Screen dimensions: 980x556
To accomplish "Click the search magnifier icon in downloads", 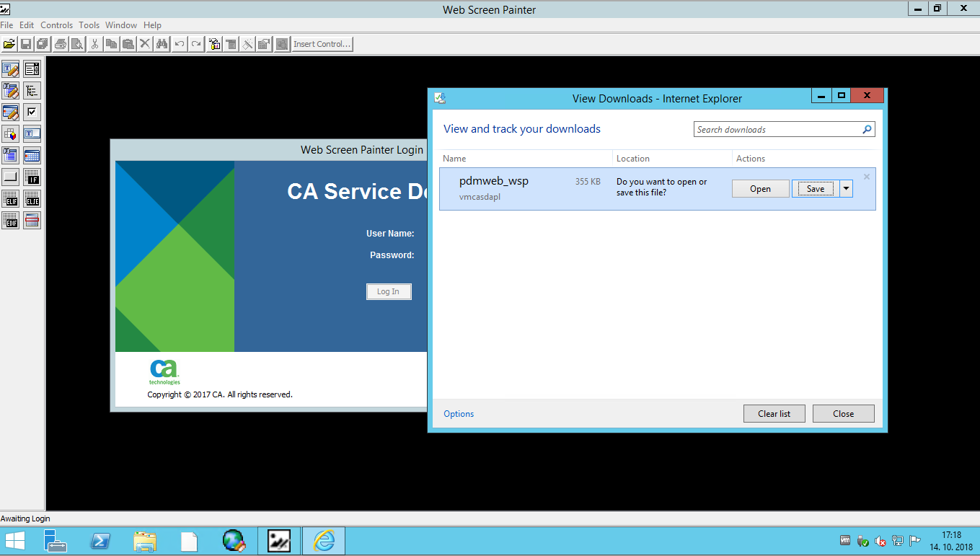I will [x=868, y=130].
